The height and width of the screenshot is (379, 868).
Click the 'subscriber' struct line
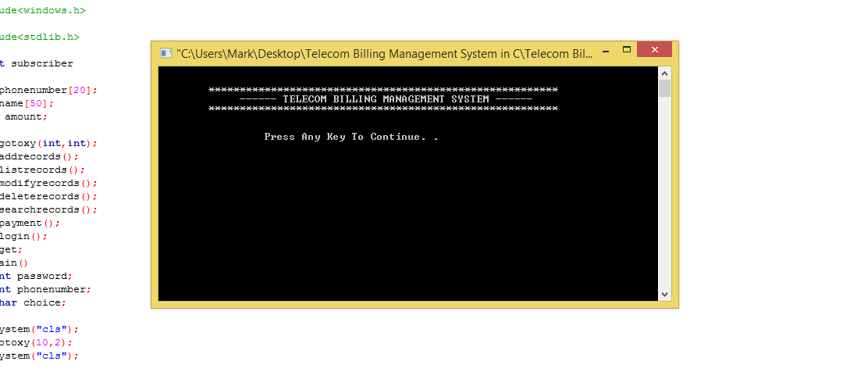pos(37,64)
